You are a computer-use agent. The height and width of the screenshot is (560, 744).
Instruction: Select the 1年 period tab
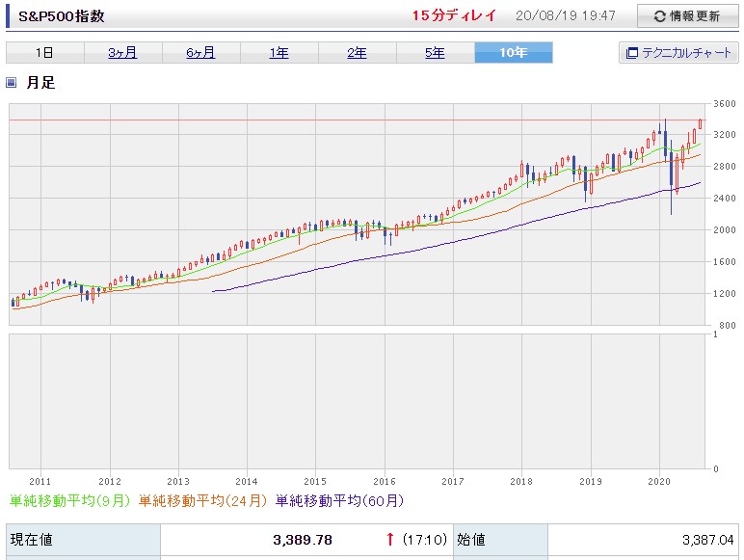(279, 53)
